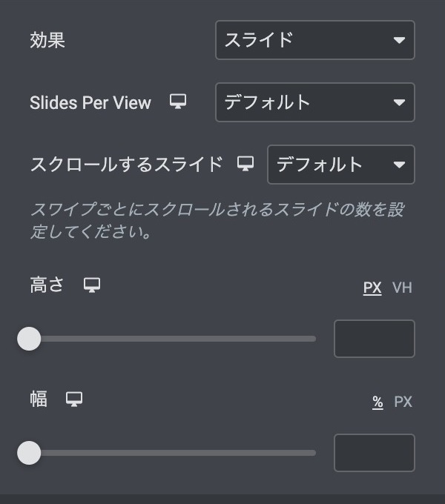Image resolution: width=445 pixels, height=504 pixels.
Task: Switch 幅 unit to PX
Action: [x=403, y=402]
